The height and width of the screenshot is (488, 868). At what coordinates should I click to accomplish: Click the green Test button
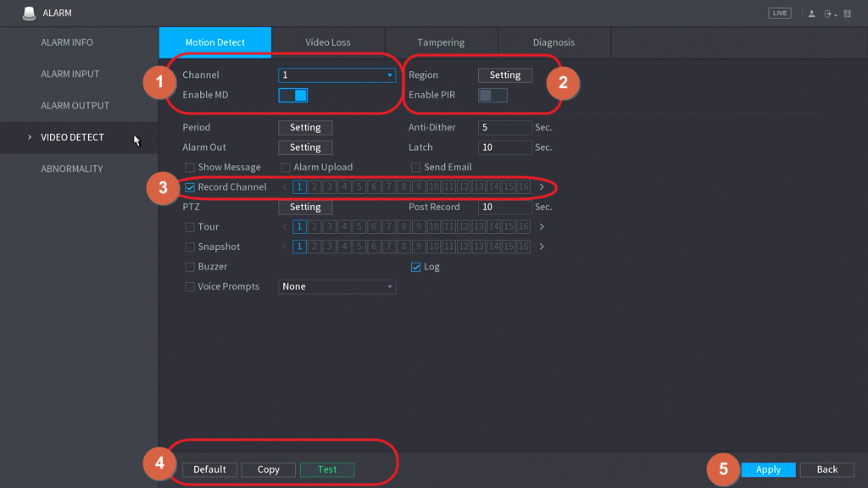[x=327, y=469]
